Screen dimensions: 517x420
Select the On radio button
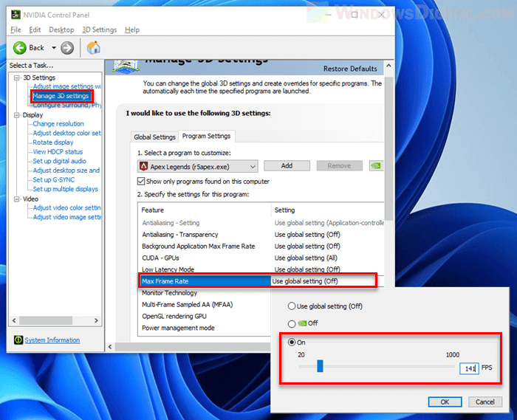pyautogui.click(x=292, y=342)
